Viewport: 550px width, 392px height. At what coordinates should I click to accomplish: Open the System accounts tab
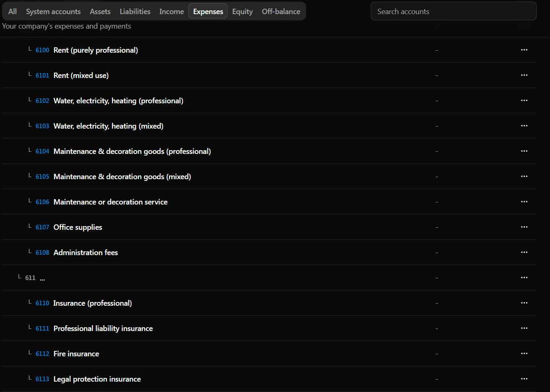(53, 12)
